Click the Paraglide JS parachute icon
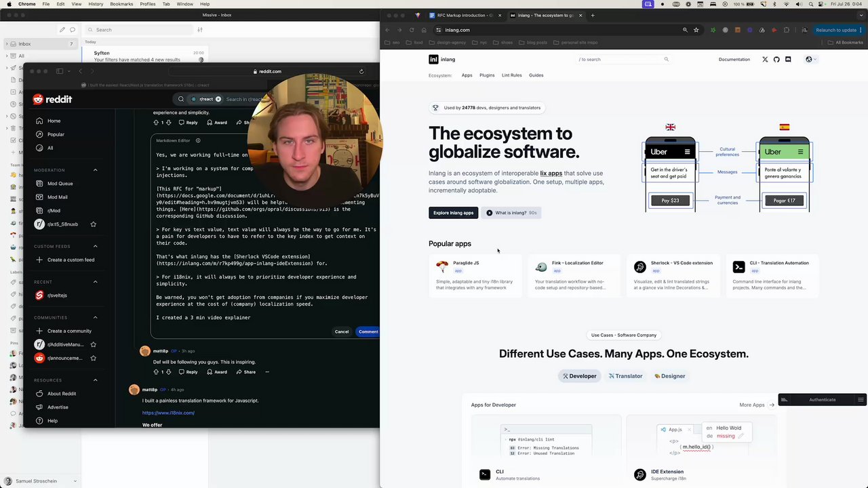 pos(442,267)
